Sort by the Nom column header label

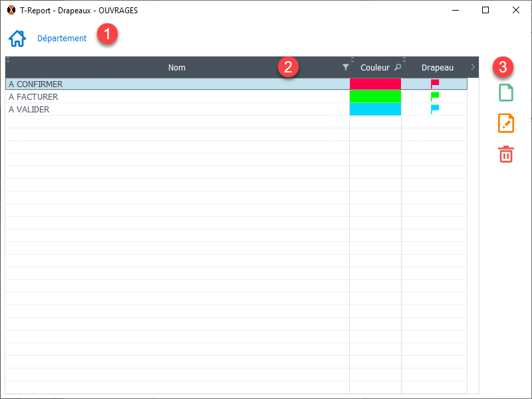click(177, 67)
